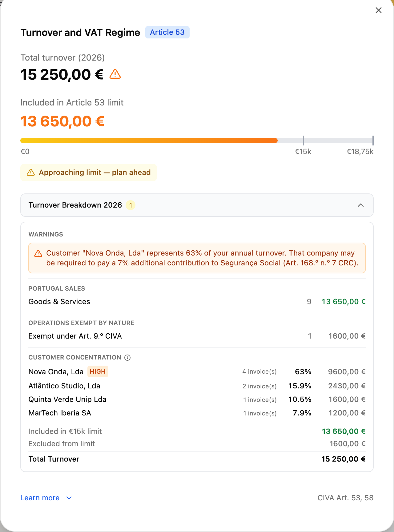
Task: Click the 9600,00 € amount for Nova Onda
Action: [347, 372]
